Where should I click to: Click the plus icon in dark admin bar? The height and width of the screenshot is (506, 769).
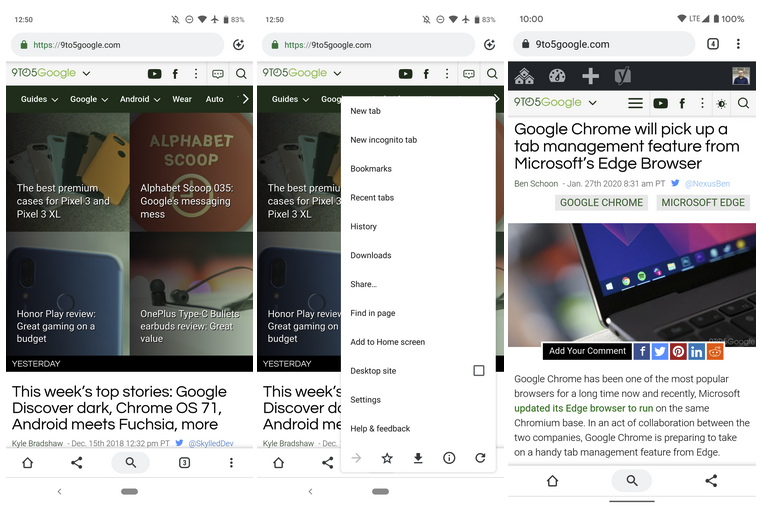(590, 76)
